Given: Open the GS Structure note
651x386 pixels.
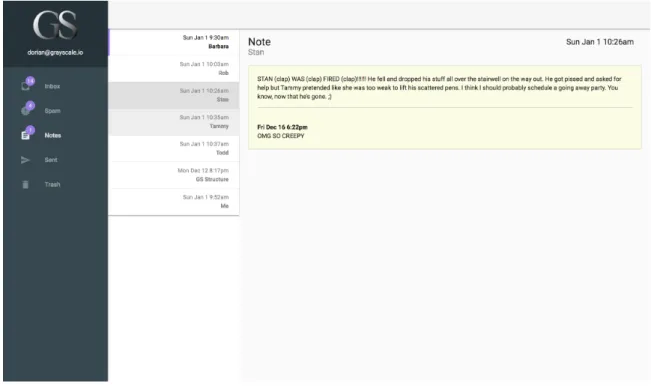Looking at the screenshot, I should (174, 175).
